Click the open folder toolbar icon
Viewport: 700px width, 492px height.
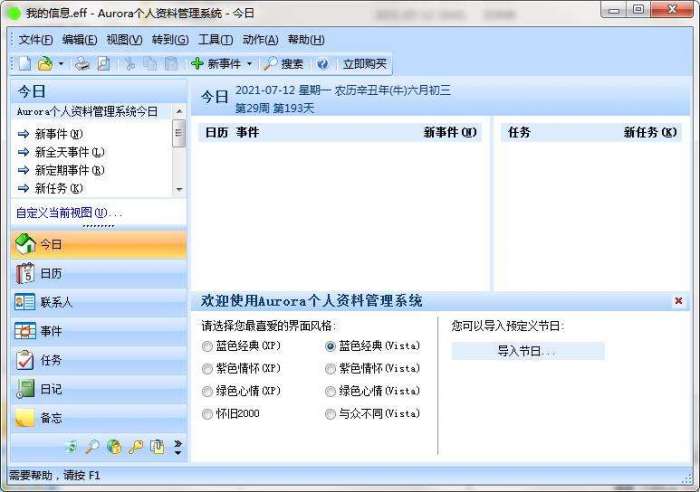(x=45, y=64)
